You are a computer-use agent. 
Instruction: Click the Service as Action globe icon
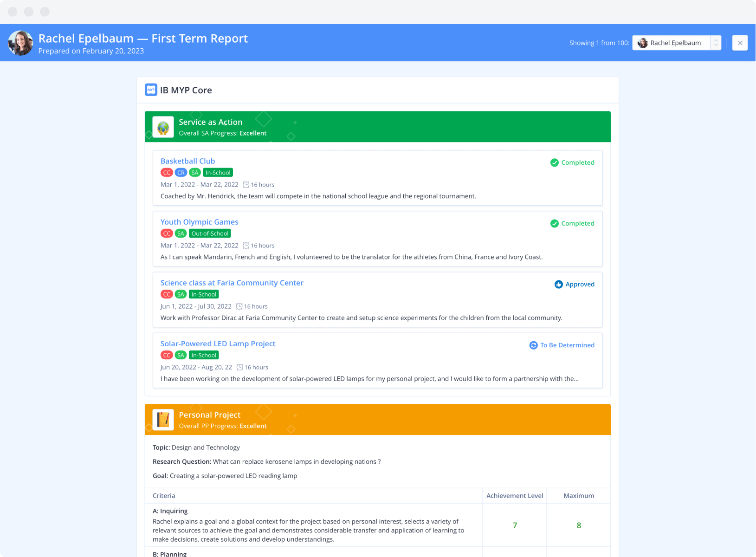pyautogui.click(x=163, y=127)
